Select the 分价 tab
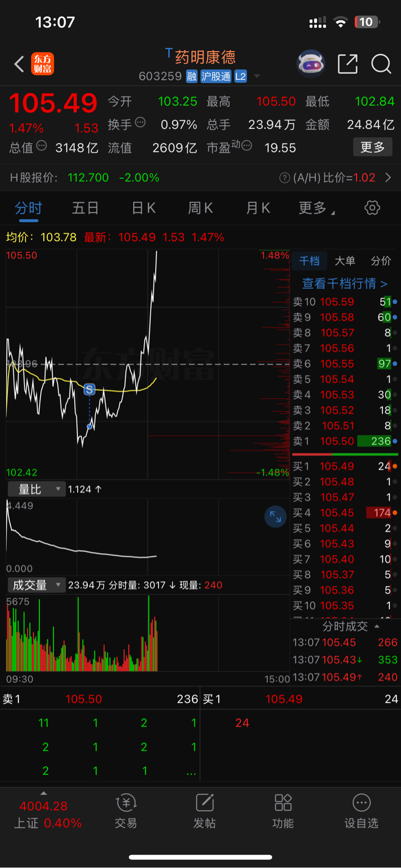 pyautogui.click(x=381, y=260)
